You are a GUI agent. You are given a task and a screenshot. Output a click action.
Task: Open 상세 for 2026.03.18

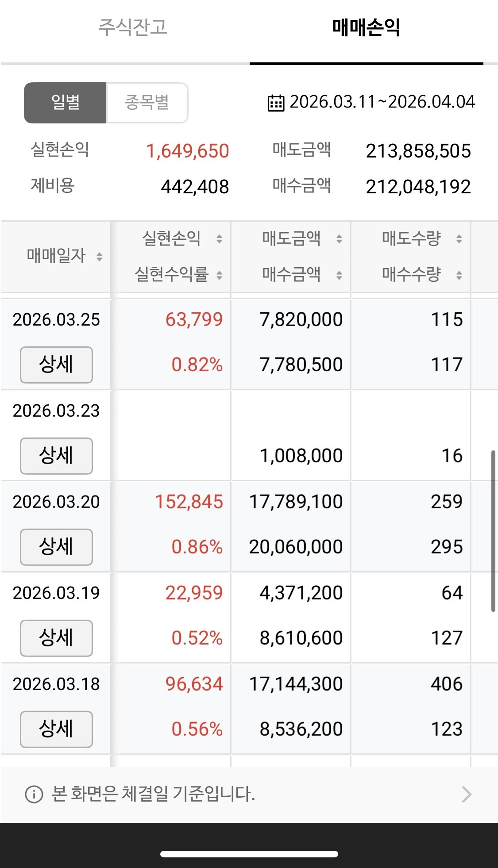56,729
